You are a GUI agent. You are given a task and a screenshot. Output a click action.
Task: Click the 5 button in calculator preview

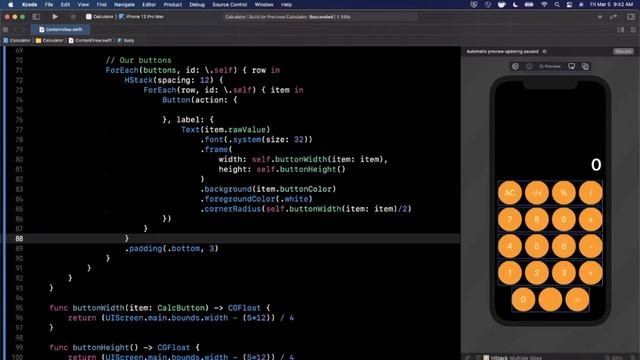tap(537, 246)
